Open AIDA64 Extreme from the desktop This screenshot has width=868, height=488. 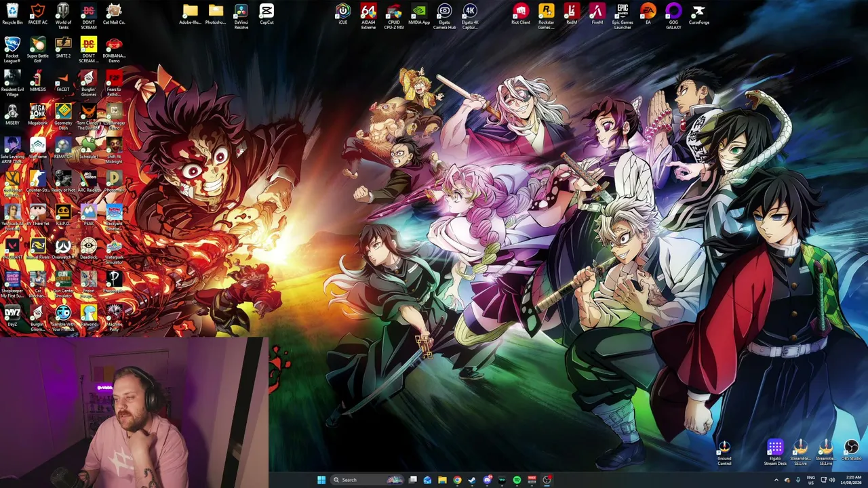[x=368, y=16]
